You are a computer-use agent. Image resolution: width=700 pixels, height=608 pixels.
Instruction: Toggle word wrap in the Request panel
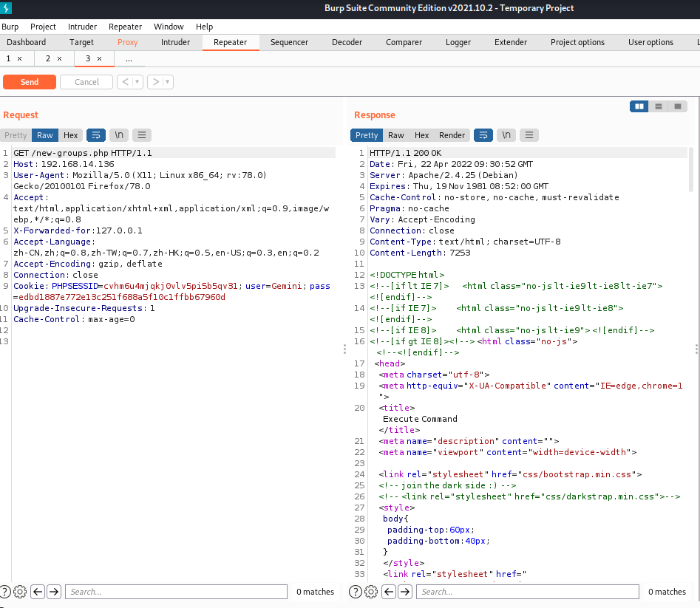coord(96,135)
